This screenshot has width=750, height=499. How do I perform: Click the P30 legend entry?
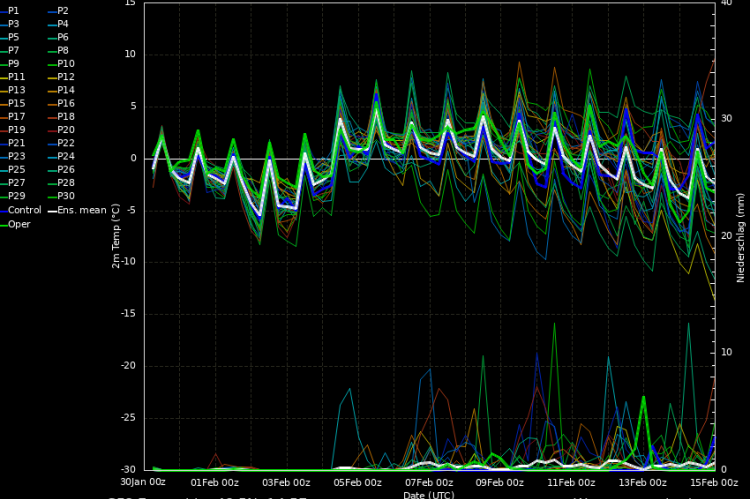click(65, 196)
